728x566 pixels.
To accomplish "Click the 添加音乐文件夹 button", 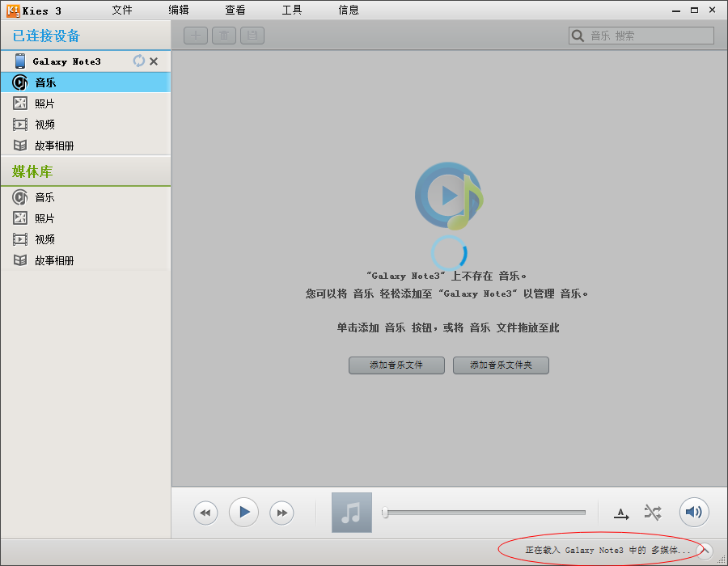I will coord(501,365).
